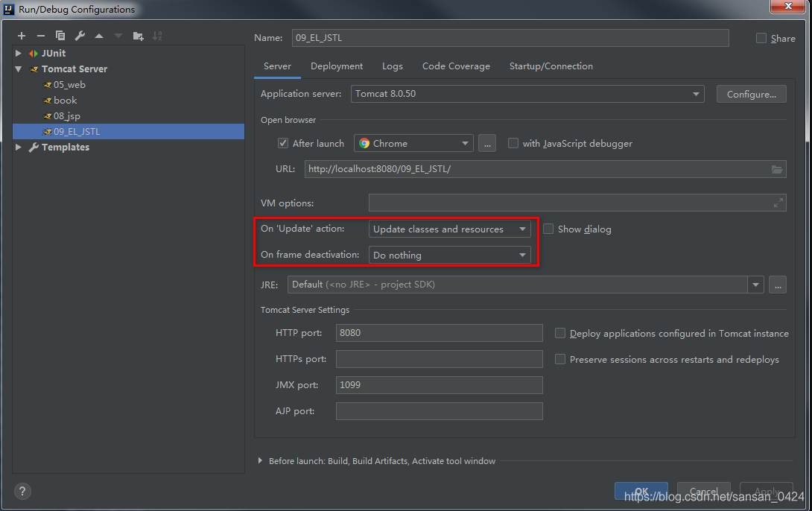Viewport: 812px width, 511px height.
Task: Copy the selected configuration
Action: click(60, 36)
